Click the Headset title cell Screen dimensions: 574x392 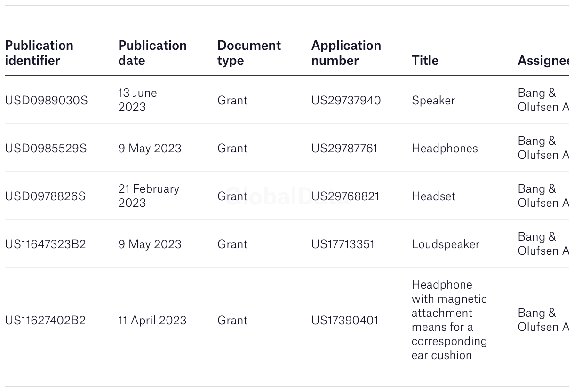433,196
